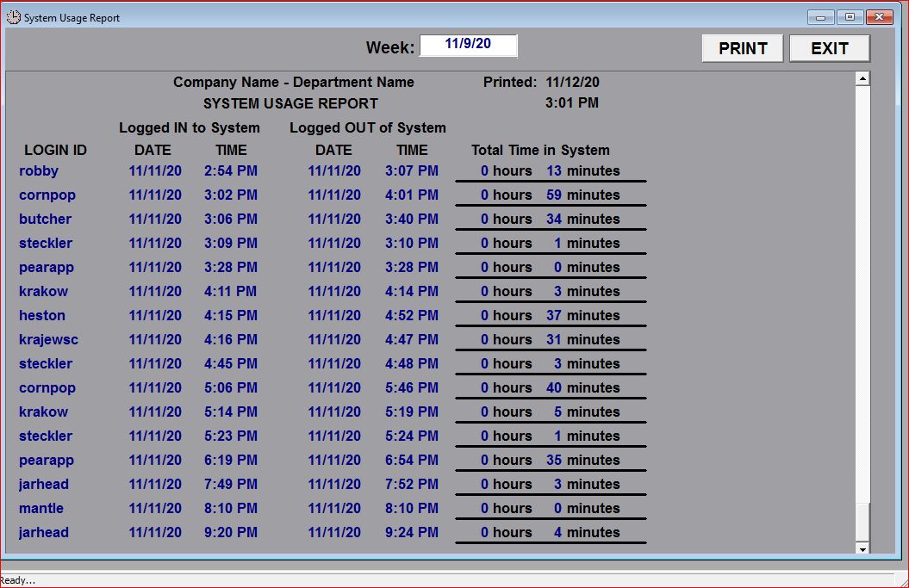Click the LOGIN ID column header
Screen dimensions: 909x588
pyautogui.click(x=55, y=151)
